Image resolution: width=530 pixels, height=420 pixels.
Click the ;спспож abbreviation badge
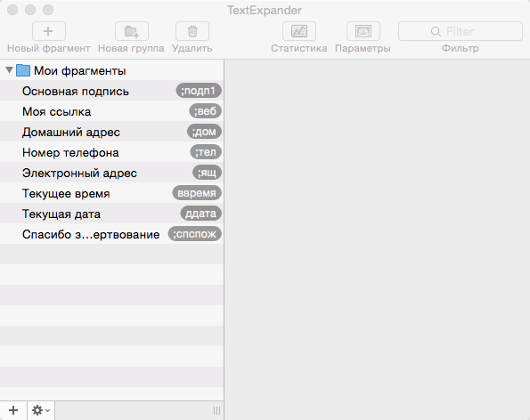[x=195, y=234]
